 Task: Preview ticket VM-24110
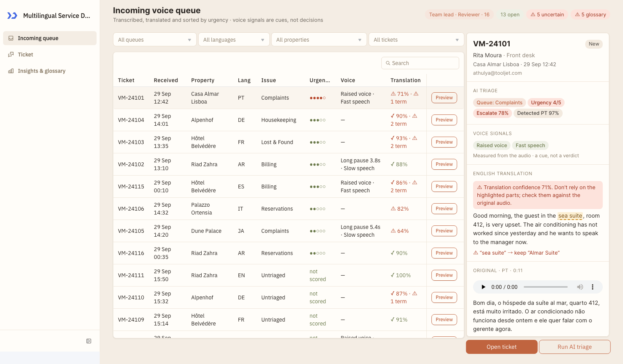point(444,297)
